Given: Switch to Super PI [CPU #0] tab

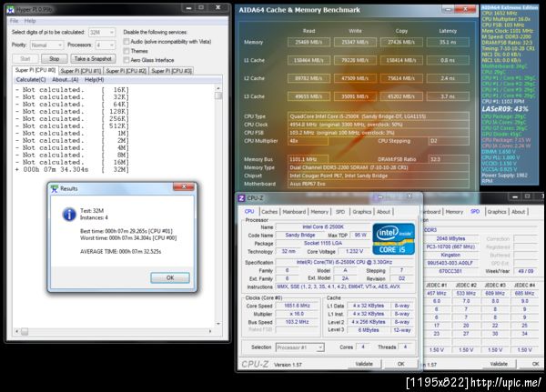Looking at the screenshot, I should point(35,70).
